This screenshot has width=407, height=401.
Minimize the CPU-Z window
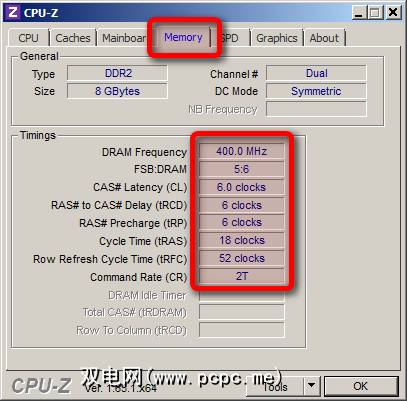(x=359, y=13)
